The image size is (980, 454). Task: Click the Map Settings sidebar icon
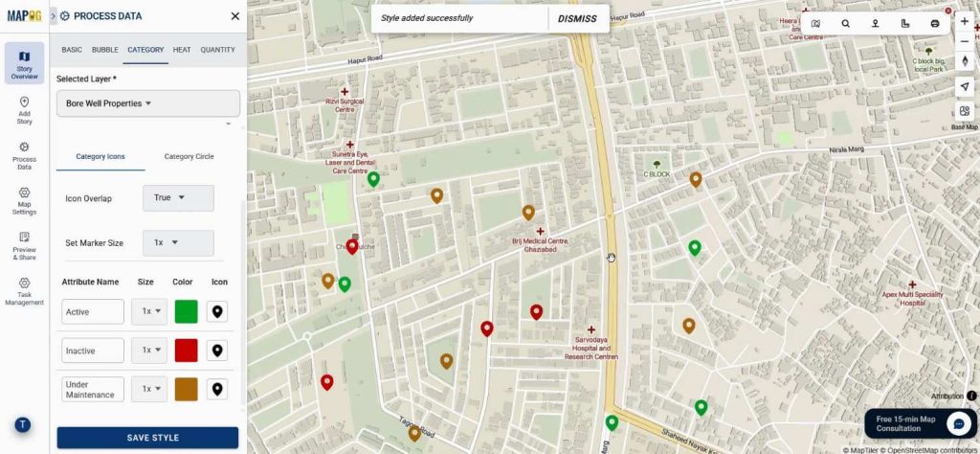(24, 199)
